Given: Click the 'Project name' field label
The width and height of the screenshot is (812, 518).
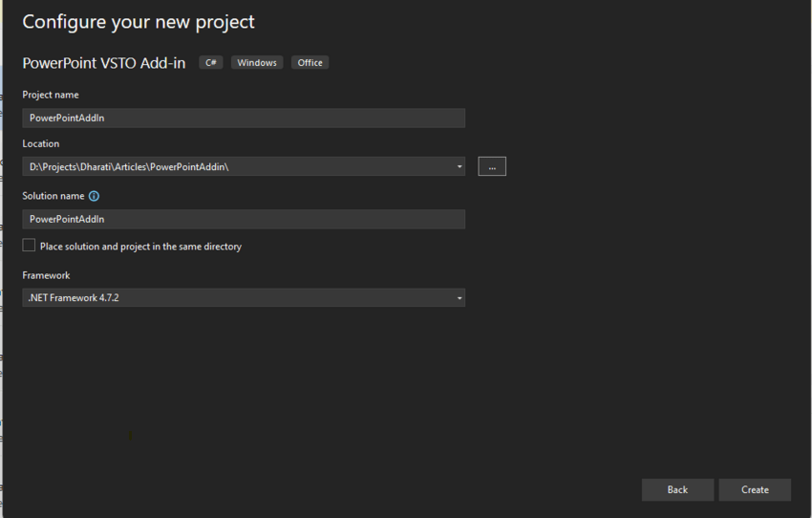Looking at the screenshot, I should click(51, 95).
